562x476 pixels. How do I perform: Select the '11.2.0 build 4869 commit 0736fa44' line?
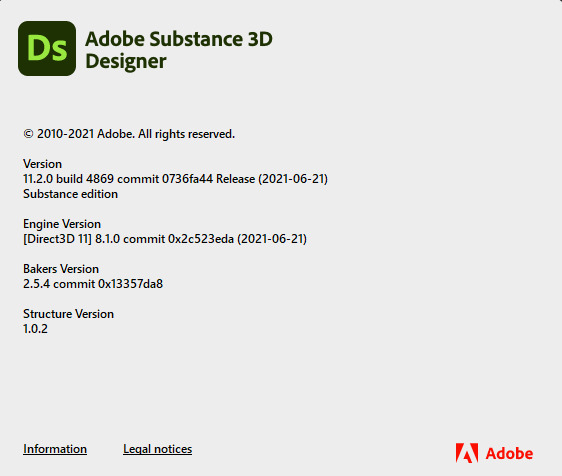(175, 179)
